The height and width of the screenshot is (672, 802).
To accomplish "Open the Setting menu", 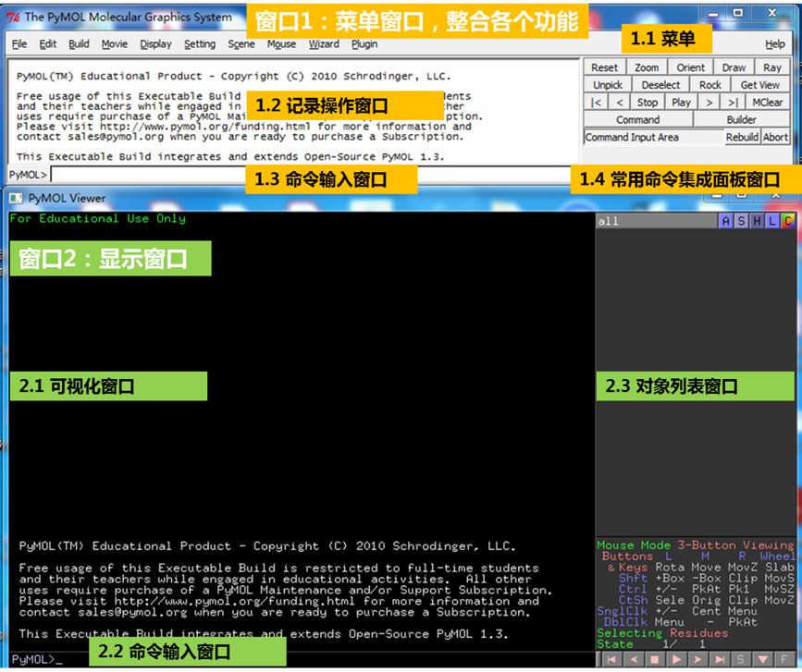I will click(200, 44).
